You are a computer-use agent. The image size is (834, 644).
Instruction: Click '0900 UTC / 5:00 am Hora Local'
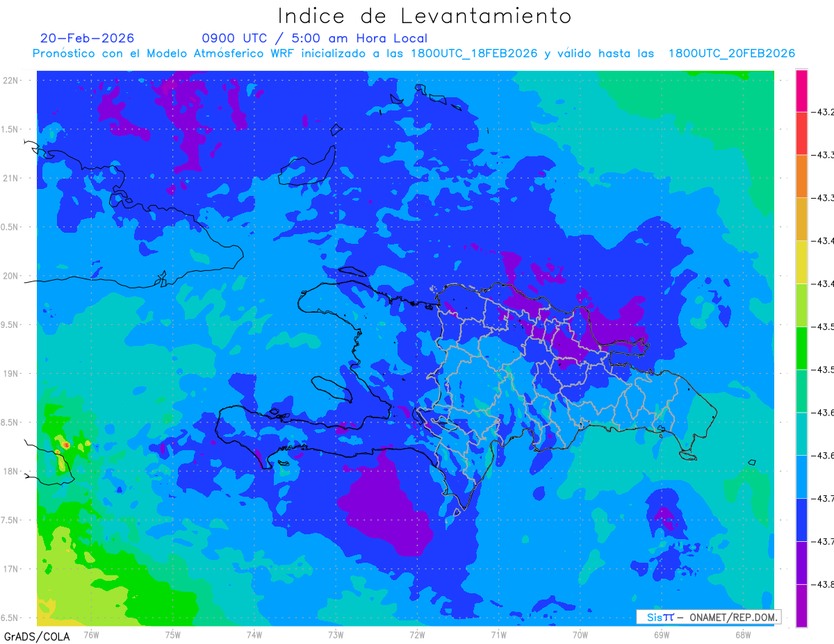[x=315, y=38]
